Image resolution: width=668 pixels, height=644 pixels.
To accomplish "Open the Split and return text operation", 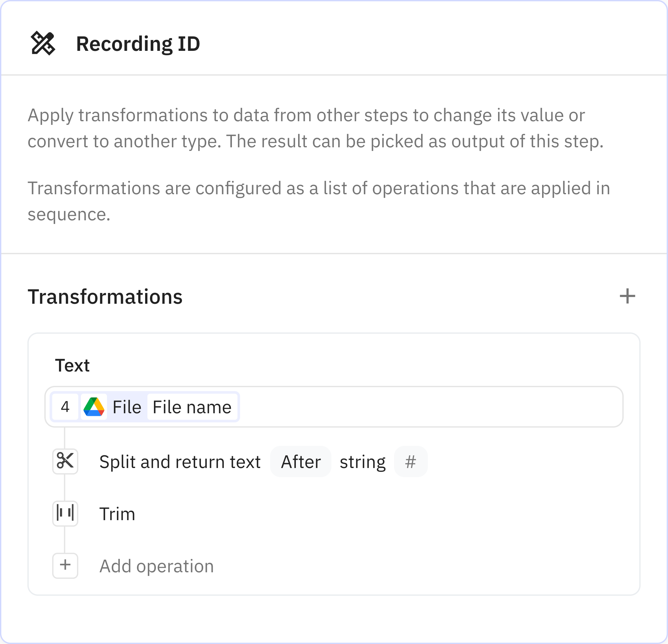I will (x=180, y=462).
